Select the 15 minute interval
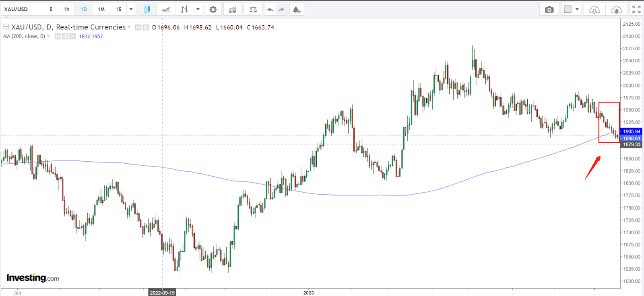Viewport: 644px width, 296px height. tap(118, 9)
